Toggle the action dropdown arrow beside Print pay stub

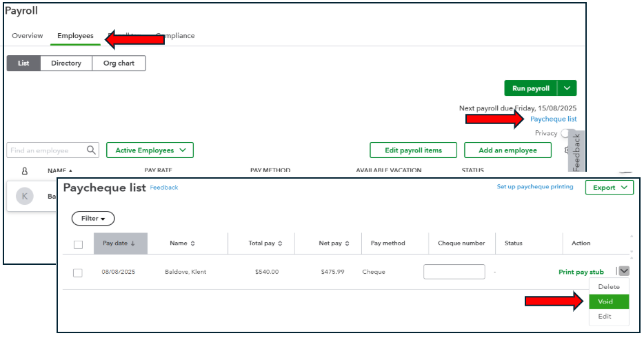coord(624,271)
